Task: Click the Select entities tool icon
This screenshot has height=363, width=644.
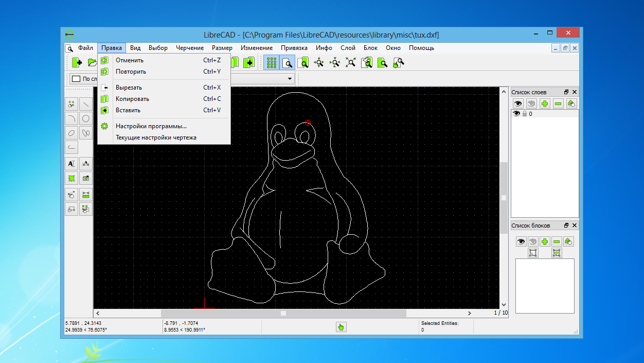Action: pos(86,209)
